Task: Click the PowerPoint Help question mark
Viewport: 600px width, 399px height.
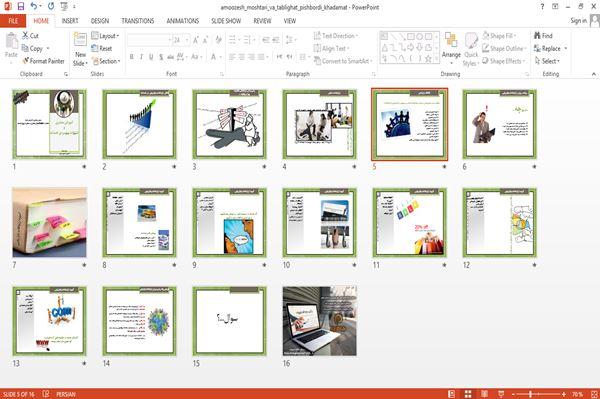Action: coord(542,7)
